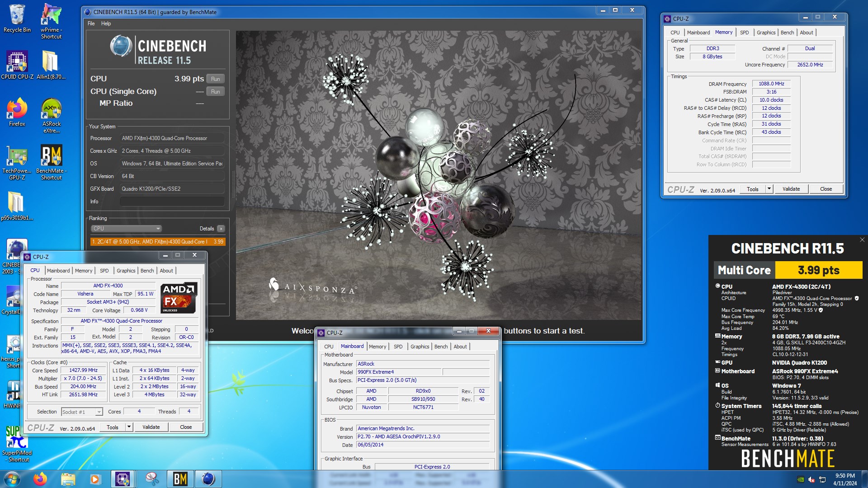Open the Snipping Tool taskbar icon
The height and width of the screenshot is (488, 868).
(152, 479)
